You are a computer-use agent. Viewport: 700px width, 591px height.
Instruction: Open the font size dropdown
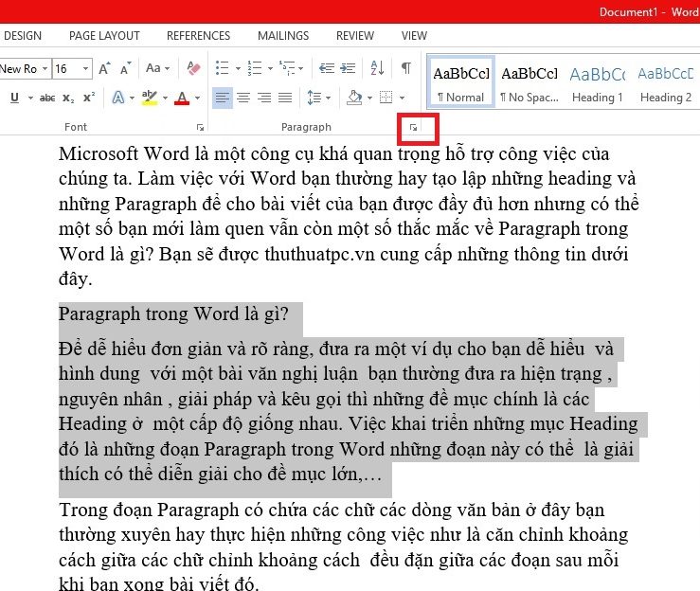(x=85, y=69)
